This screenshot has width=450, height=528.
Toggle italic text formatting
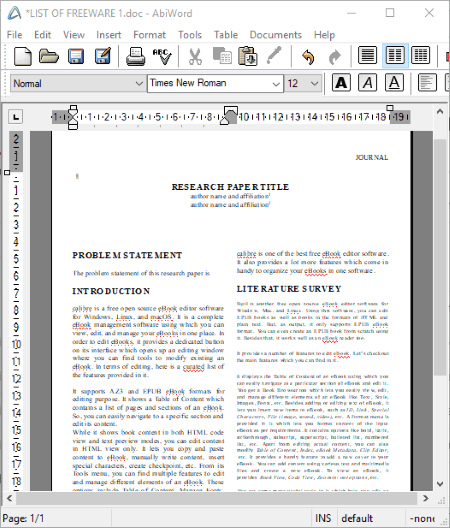coord(368,83)
